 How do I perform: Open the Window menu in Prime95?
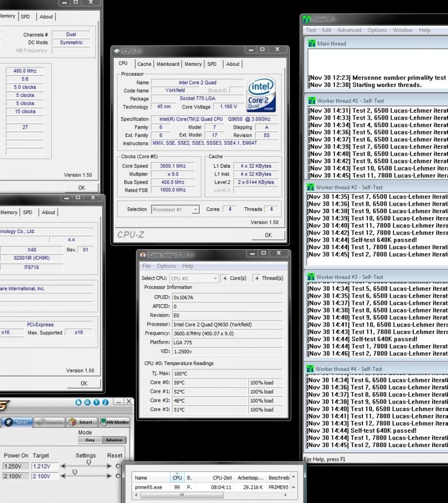click(x=403, y=30)
